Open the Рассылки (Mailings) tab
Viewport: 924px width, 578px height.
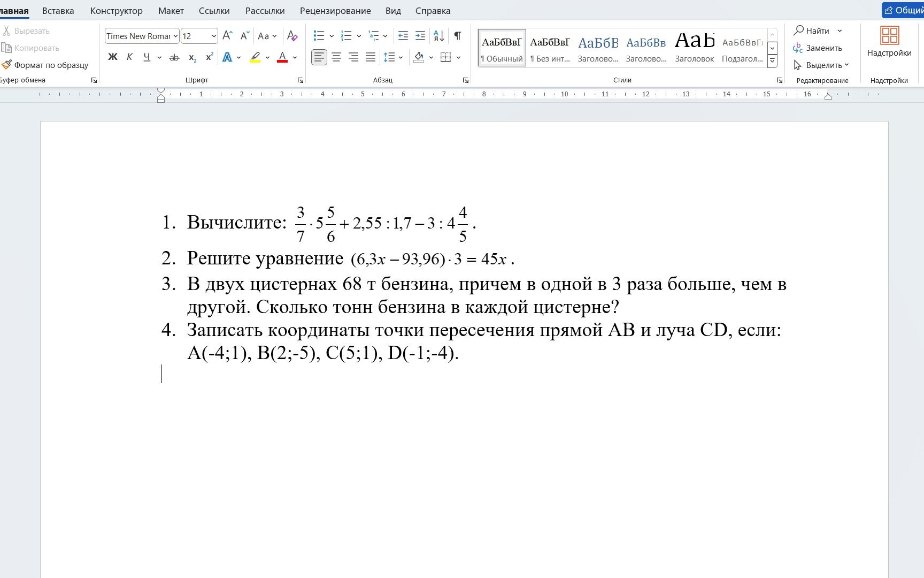point(265,11)
